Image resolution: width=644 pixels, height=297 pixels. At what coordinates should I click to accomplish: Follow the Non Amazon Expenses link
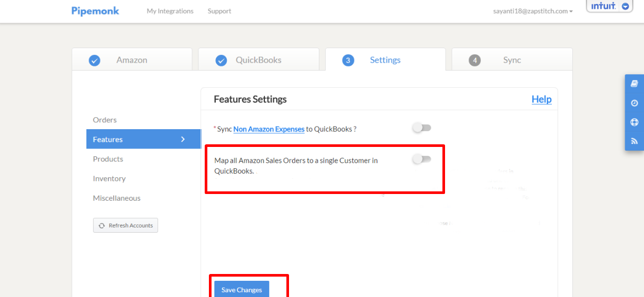269,129
